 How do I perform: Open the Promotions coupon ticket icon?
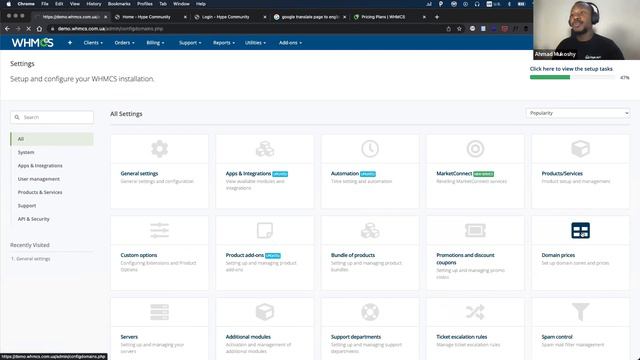pyautogui.click(x=475, y=231)
